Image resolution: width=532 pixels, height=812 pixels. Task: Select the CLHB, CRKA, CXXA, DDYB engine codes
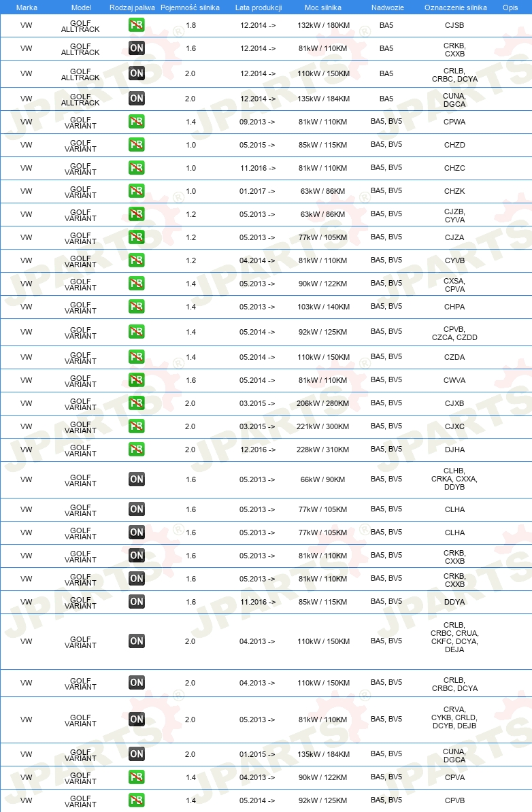(454, 479)
